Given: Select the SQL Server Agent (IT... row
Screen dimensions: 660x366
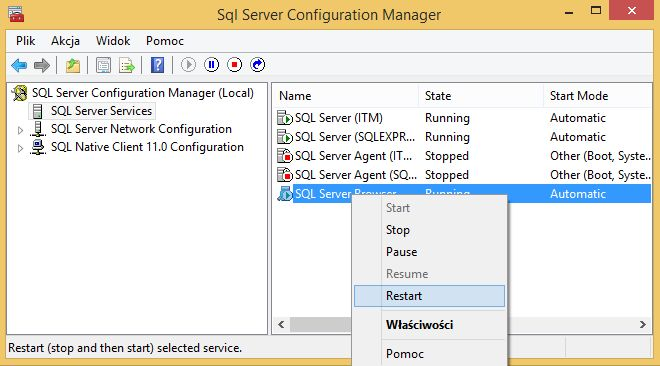Looking at the screenshot, I should tap(462, 156).
